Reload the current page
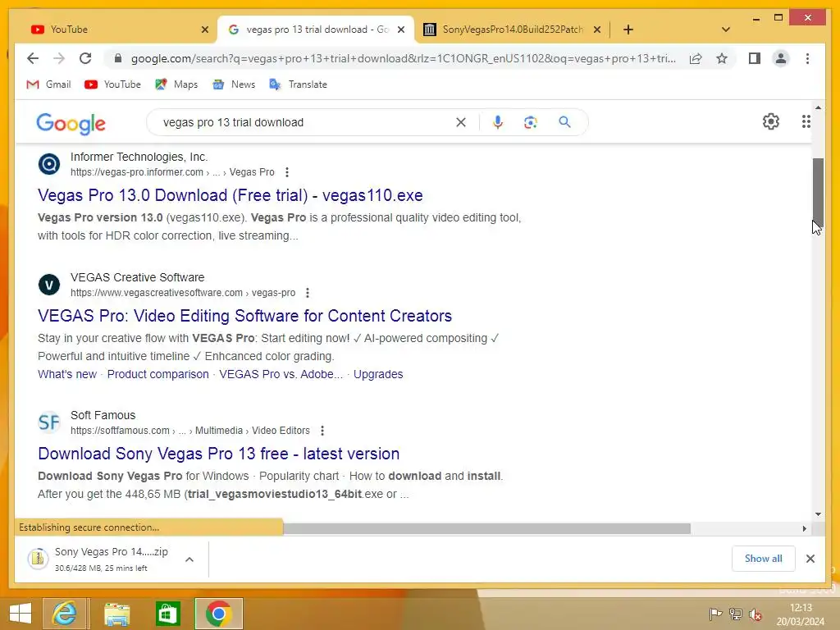Image resolution: width=840 pixels, height=630 pixels. point(85,58)
